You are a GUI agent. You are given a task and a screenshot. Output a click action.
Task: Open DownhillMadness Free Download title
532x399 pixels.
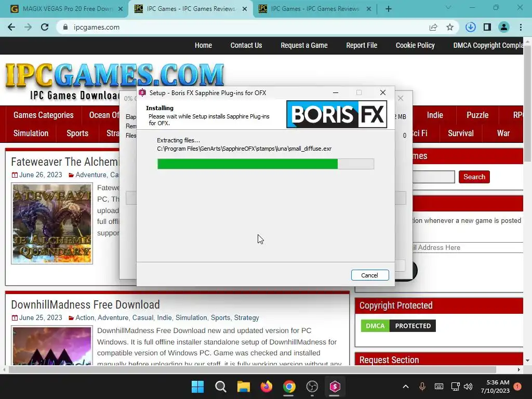(86, 304)
